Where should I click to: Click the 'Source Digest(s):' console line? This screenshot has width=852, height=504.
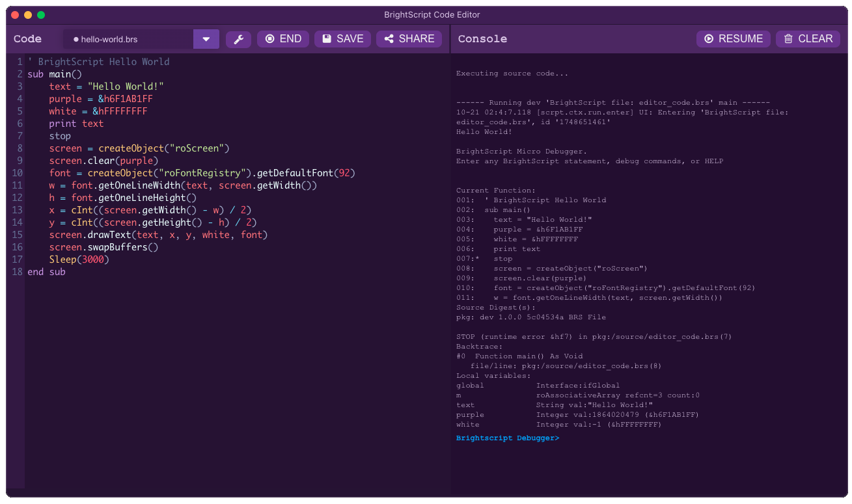[496, 308]
